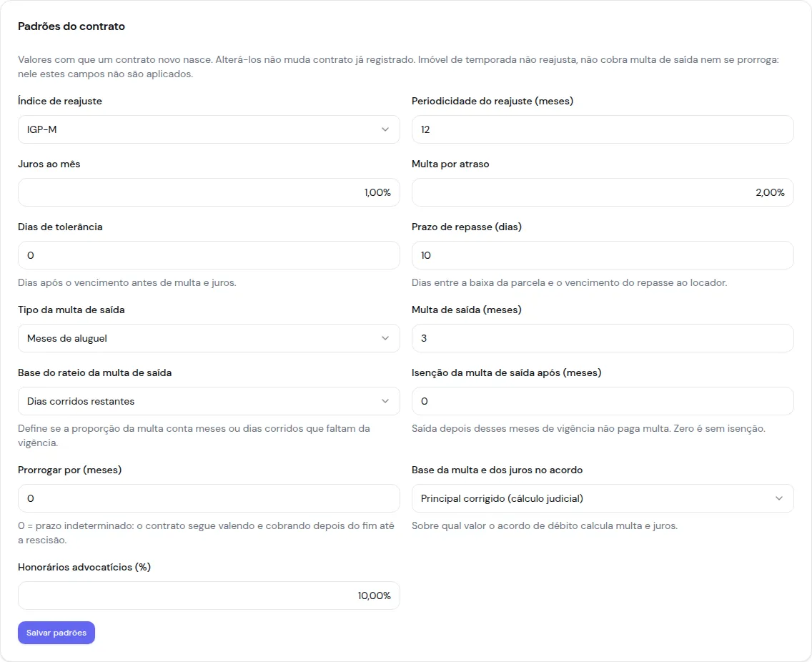Click the chevron beside Principal corrigido

click(779, 498)
